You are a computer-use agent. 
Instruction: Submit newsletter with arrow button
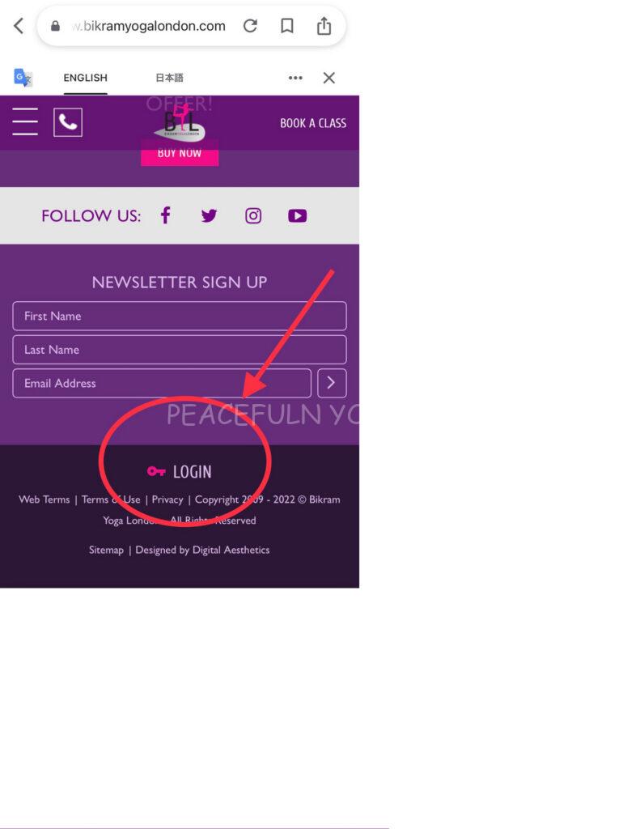332,383
